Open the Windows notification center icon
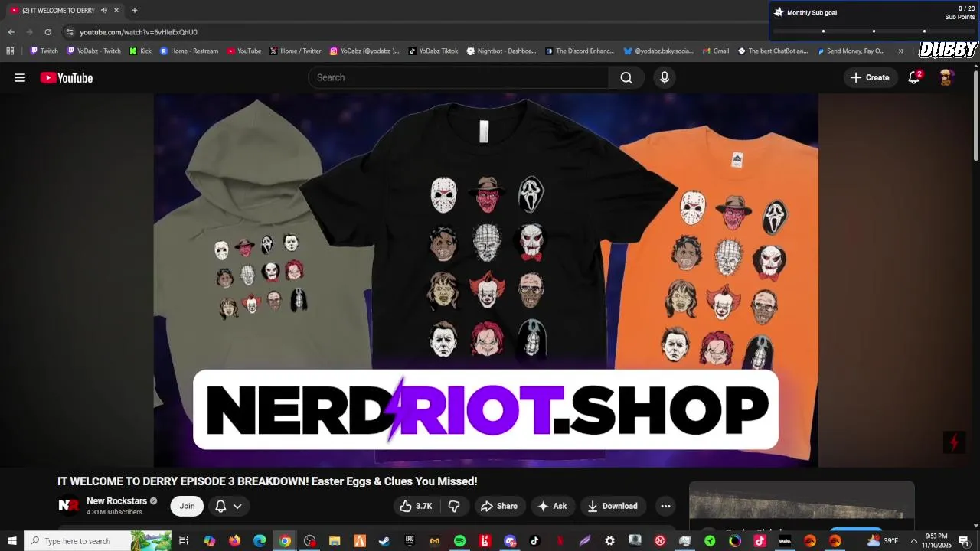This screenshot has width=980, height=551. (964, 541)
